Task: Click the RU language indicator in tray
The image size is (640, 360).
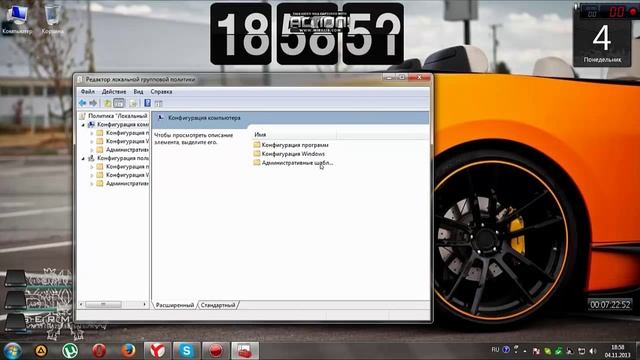Action: pos(495,350)
